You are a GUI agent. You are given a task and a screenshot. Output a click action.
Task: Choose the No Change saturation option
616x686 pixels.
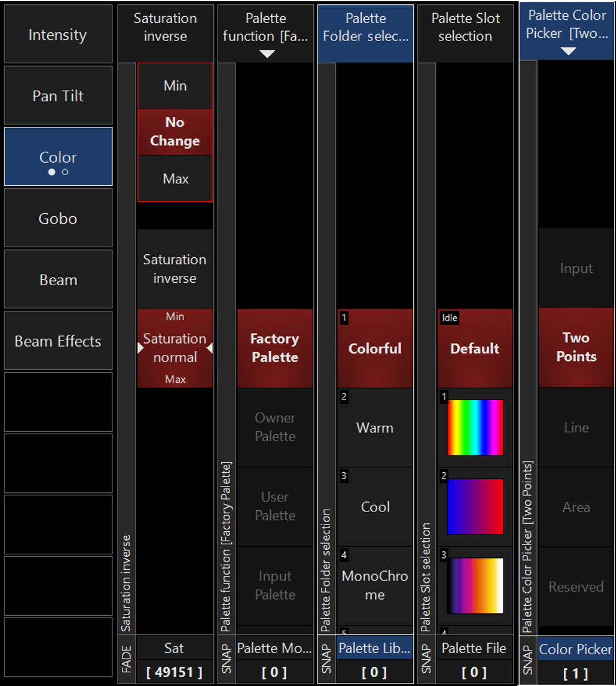(x=175, y=132)
